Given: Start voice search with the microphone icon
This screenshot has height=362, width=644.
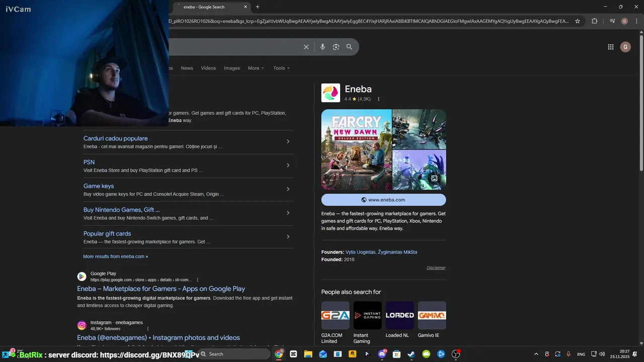Looking at the screenshot, I should (323, 47).
